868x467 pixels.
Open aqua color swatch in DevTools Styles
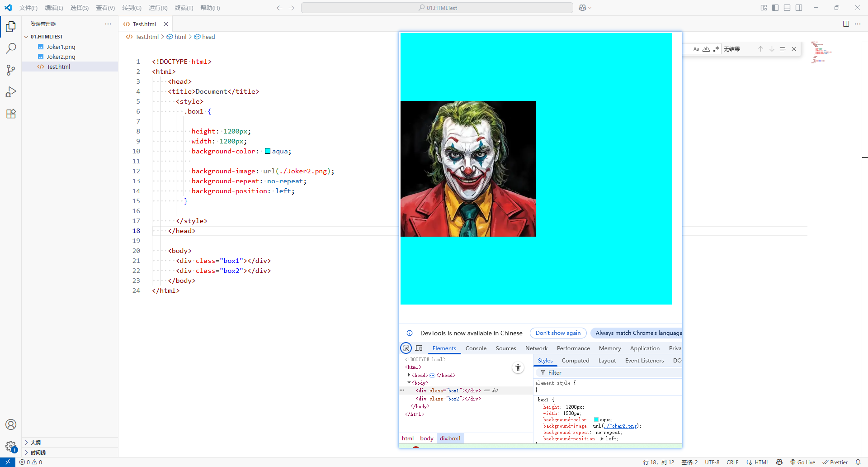pyautogui.click(x=596, y=419)
